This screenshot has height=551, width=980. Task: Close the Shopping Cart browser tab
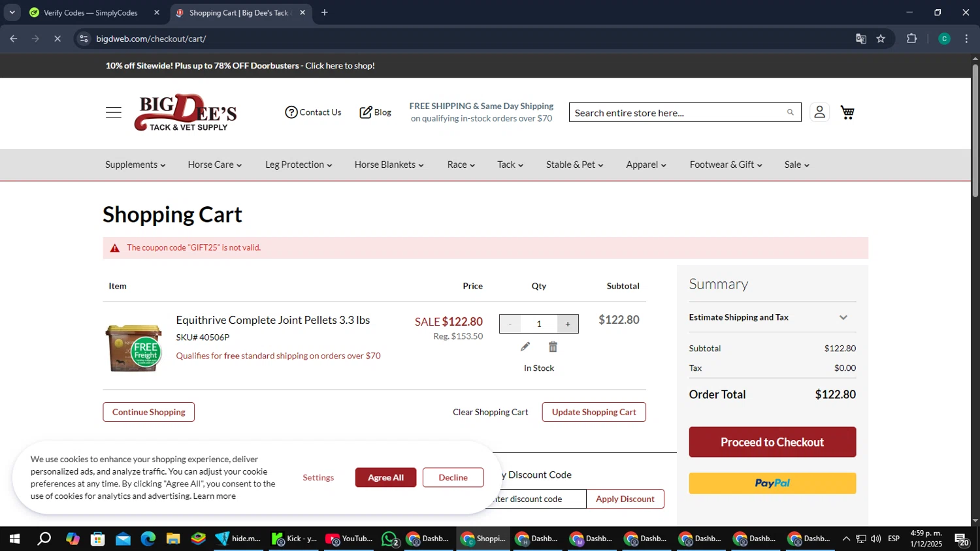302,12
